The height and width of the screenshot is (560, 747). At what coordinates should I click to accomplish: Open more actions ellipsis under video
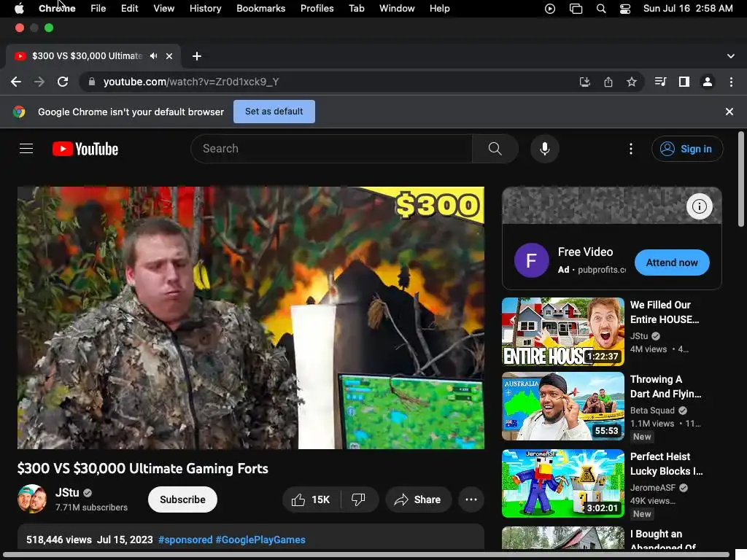pos(471,499)
